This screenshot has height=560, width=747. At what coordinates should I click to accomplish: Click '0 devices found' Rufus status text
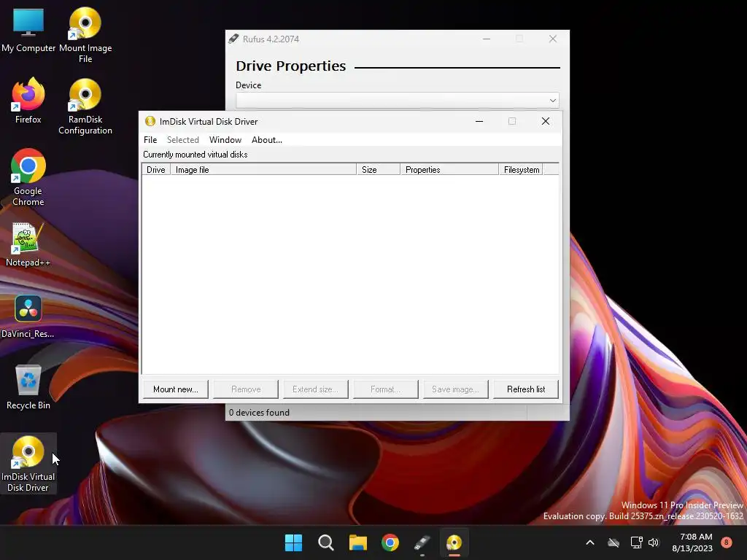click(x=259, y=413)
